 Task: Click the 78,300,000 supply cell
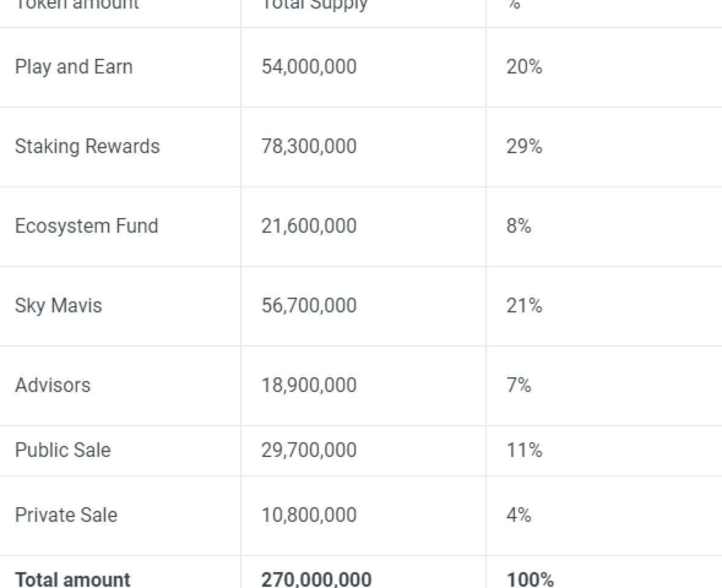[x=309, y=146]
